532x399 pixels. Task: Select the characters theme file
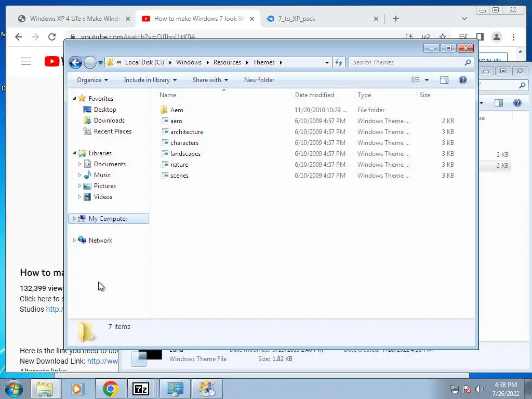tap(184, 142)
